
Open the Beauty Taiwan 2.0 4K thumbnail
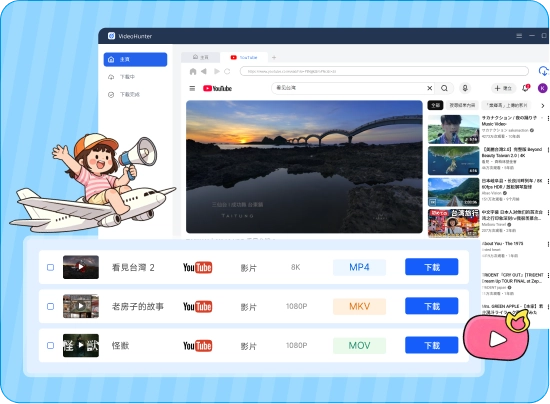pyautogui.click(x=454, y=161)
